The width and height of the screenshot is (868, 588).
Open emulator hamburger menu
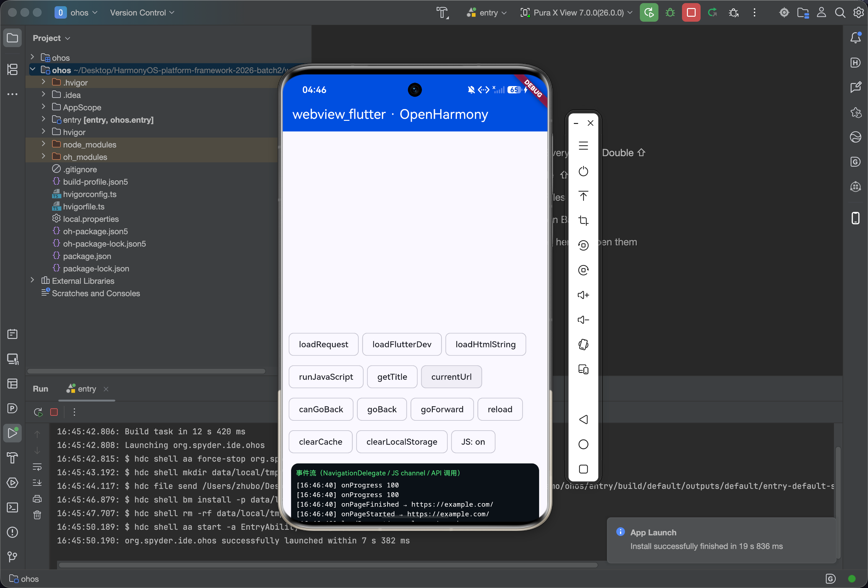583,146
